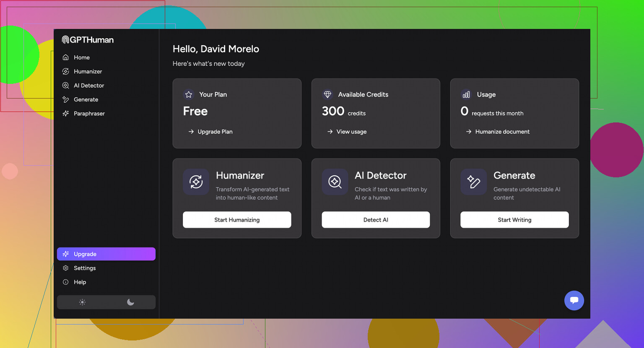
Task: Click the Usage bar chart icon
Action: point(466,95)
